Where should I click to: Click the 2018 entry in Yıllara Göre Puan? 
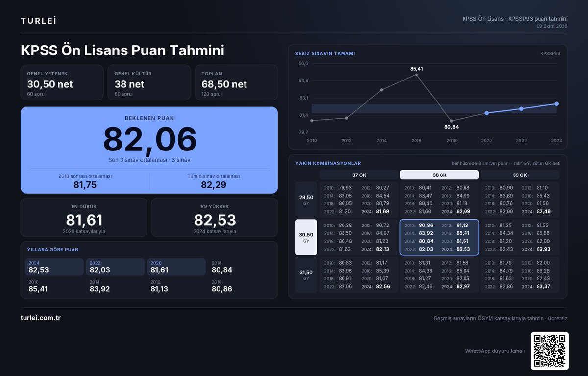222,267
